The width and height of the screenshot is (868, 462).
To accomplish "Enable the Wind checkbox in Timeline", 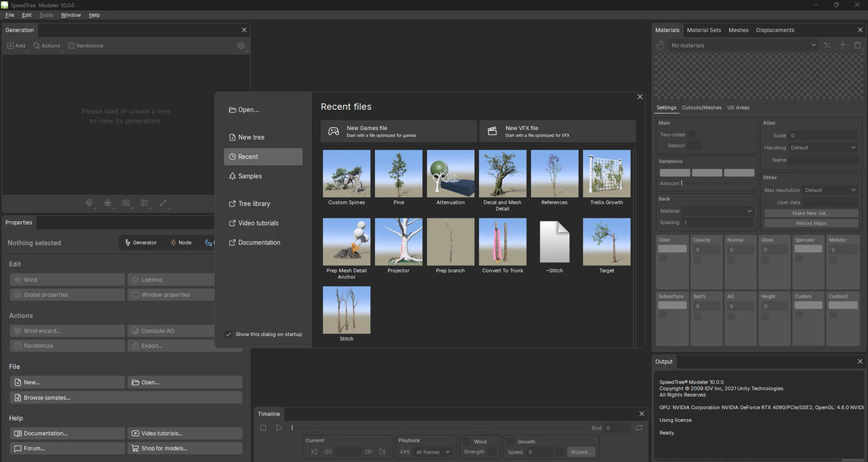I will (x=466, y=442).
